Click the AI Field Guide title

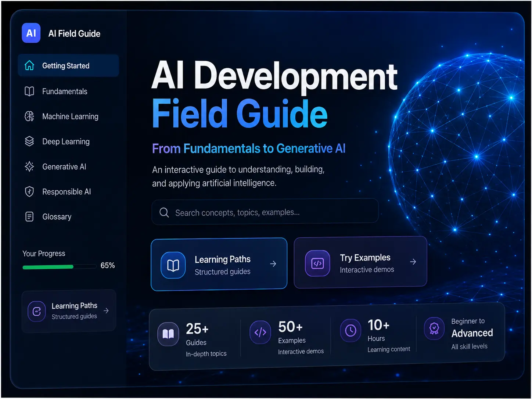pos(74,33)
